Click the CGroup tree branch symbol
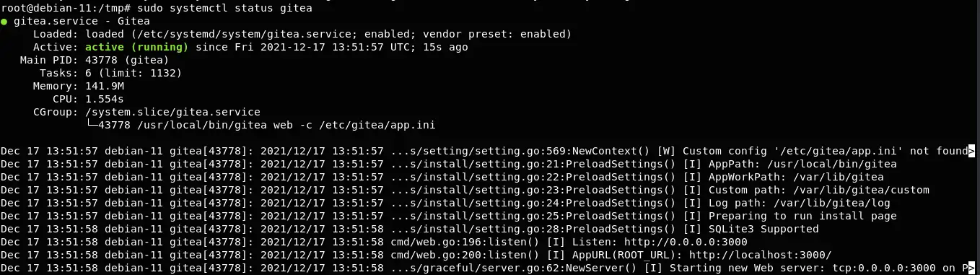The image size is (980, 275). click(x=92, y=125)
